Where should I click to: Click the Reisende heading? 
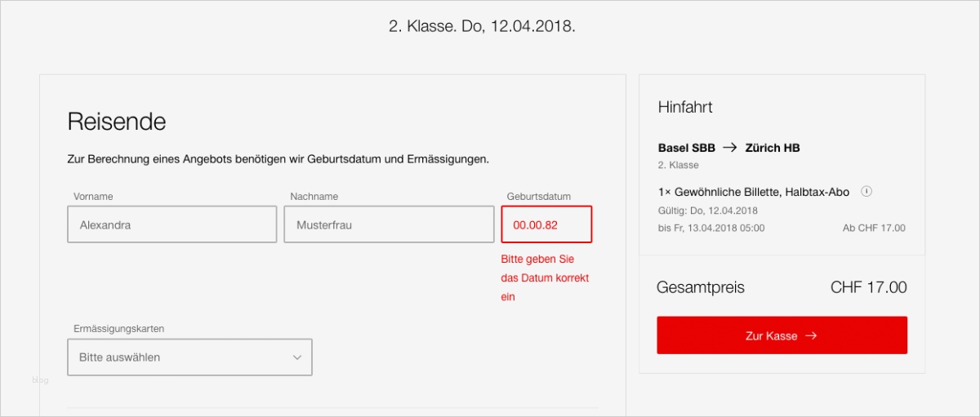click(x=117, y=122)
